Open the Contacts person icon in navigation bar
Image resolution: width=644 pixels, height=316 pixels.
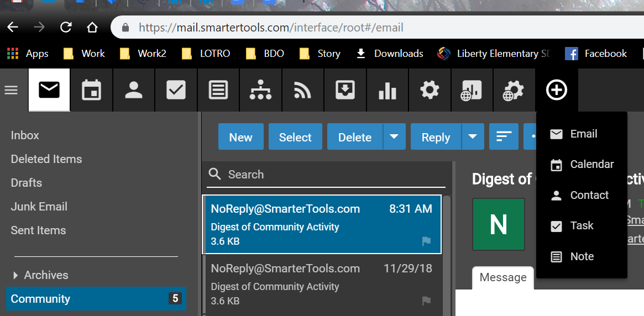[x=134, y=90]
